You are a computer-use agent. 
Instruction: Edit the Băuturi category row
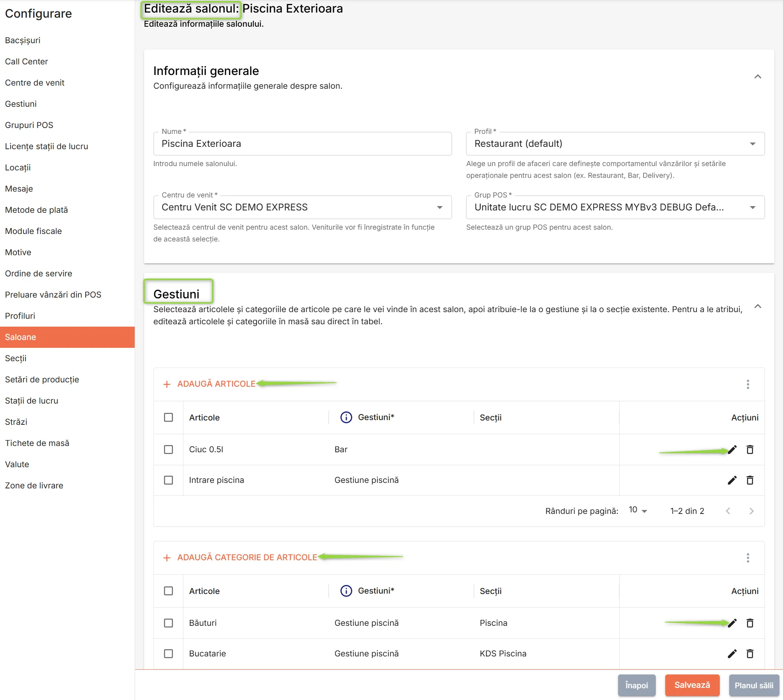pos(732,623)
